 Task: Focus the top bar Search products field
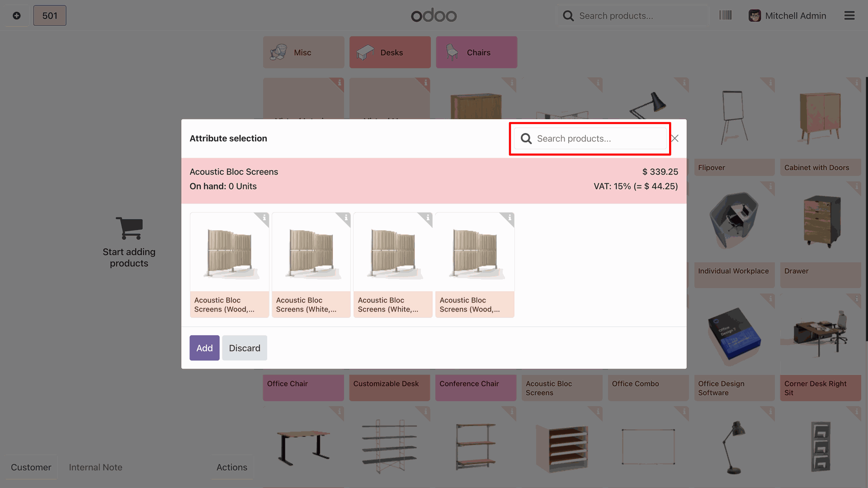pyautogui.click(x=632, y=16)
